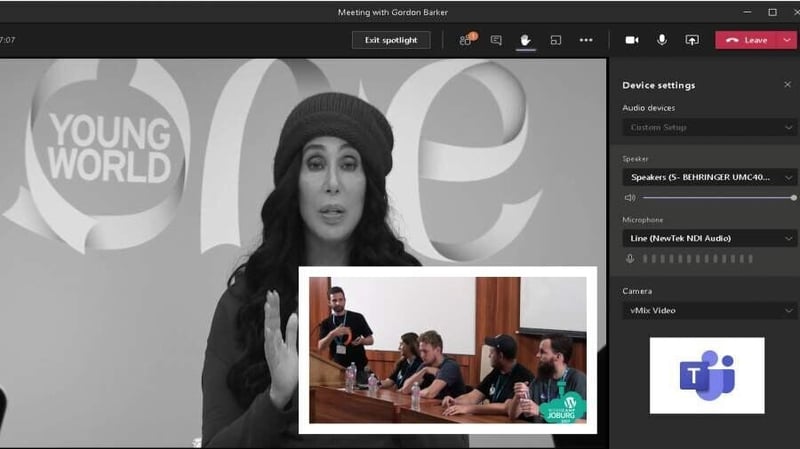800x449 pixels.
Task: Open the participants panel icon
Action: 467,39
